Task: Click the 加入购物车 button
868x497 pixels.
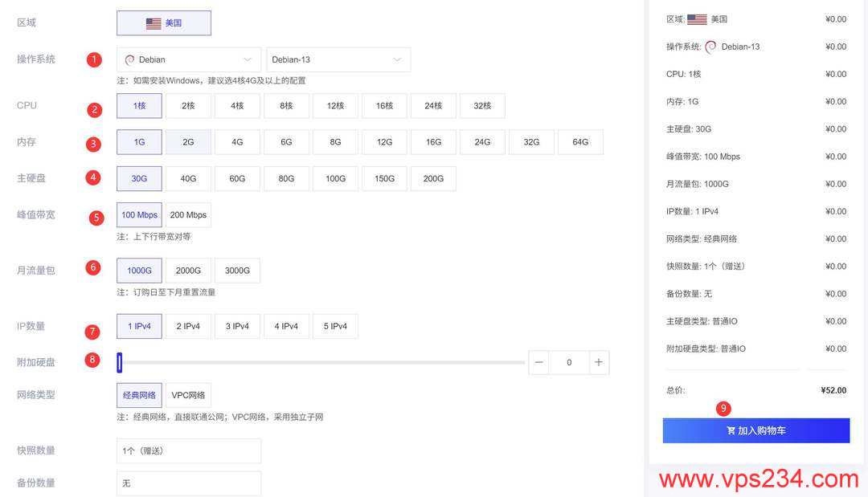Action: tap(755, 430)
